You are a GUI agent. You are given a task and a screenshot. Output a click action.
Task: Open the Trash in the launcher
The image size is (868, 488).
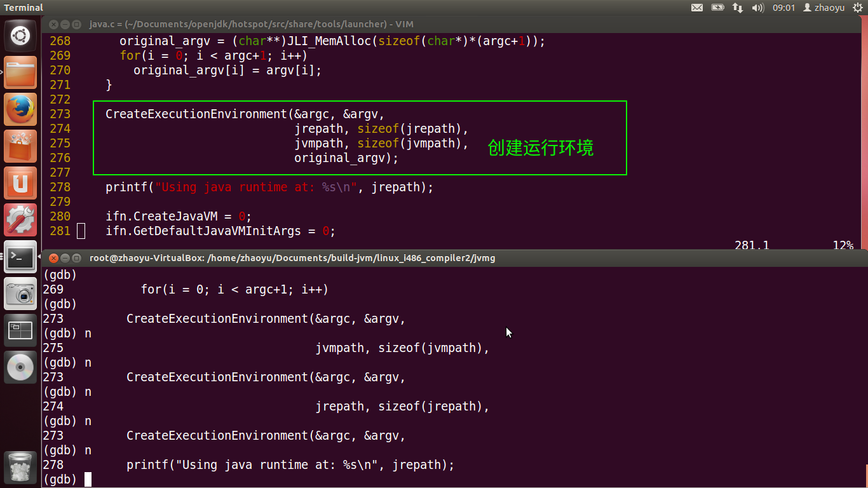(20, 468)
